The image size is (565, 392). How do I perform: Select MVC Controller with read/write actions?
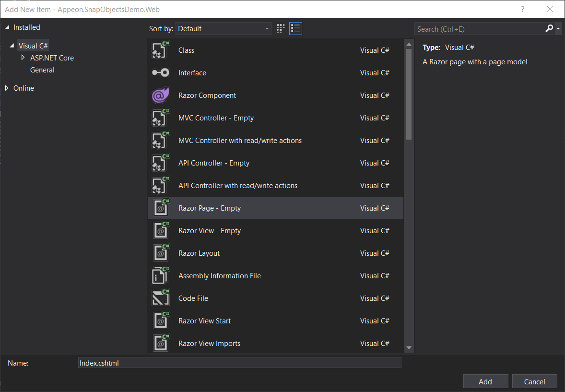click(x=240, y=141)
